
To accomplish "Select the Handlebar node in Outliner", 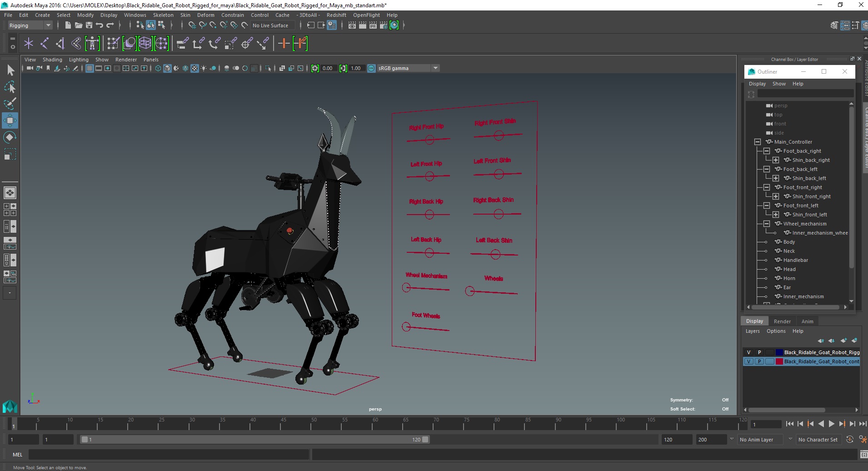I will [795, 260].
